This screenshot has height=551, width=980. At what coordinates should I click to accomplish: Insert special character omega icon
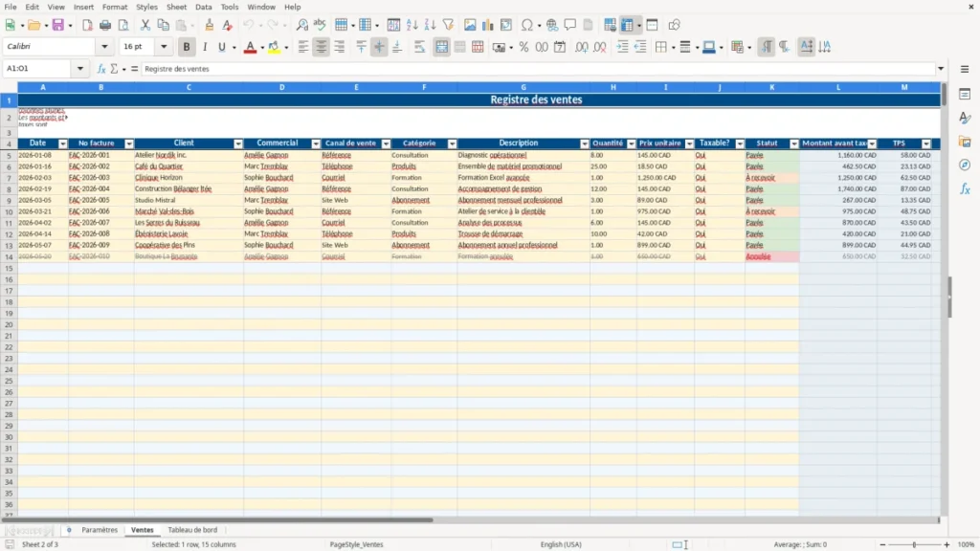[527, 25]
